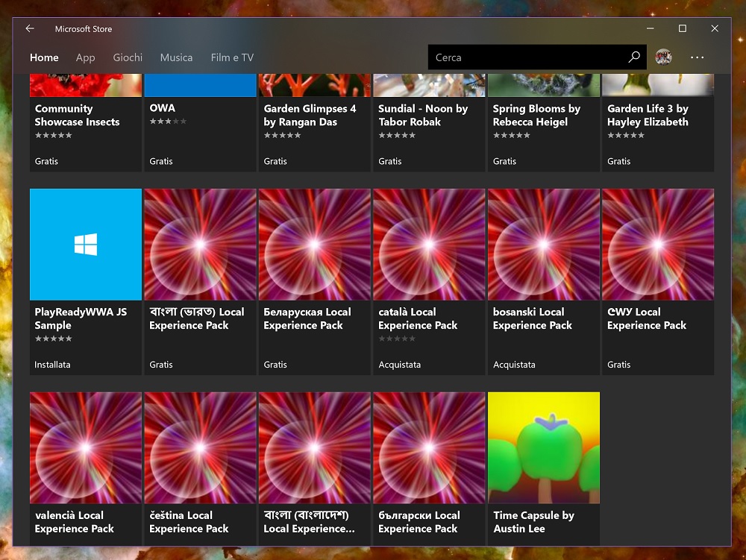Click the back arrow in title bar
The height and width of the screenshot is (560, 746).
click(30, 29)
